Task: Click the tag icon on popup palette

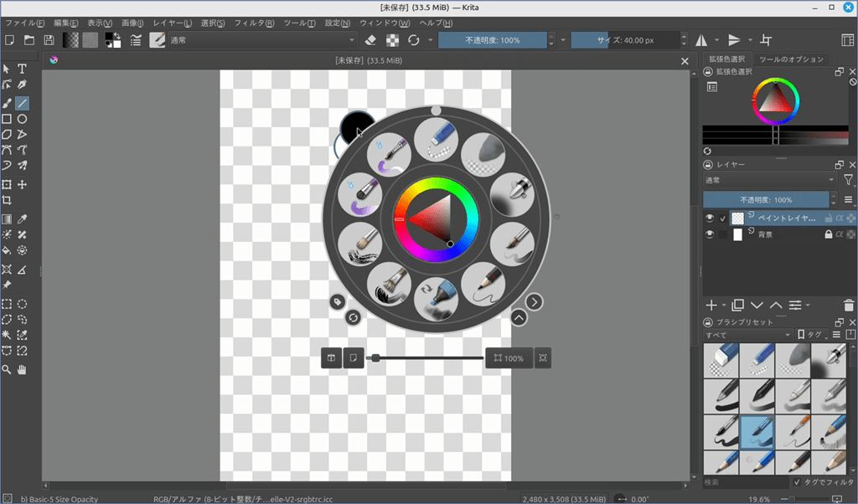Action: pos(337,301)
